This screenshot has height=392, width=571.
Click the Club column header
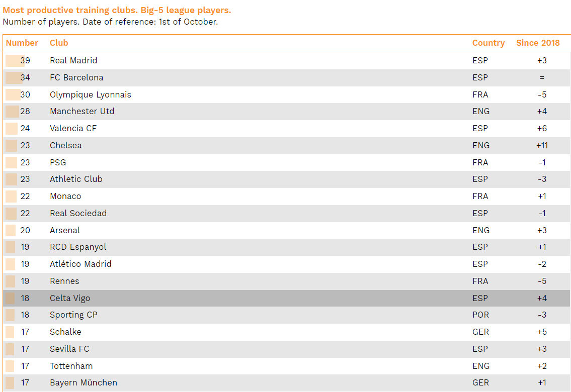pos(59,43)
